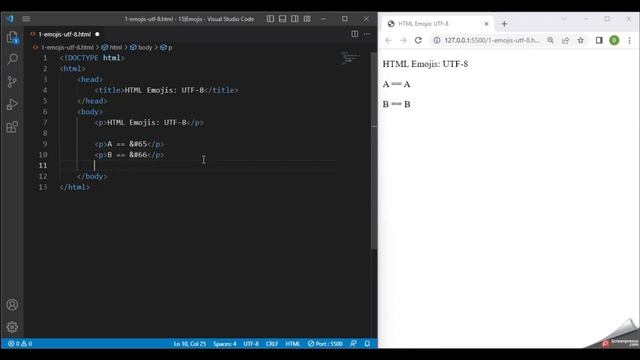This screenshot has height=360, width=640.
Task: Change indentation via Spaces: 4
Action: coord(224,344)
